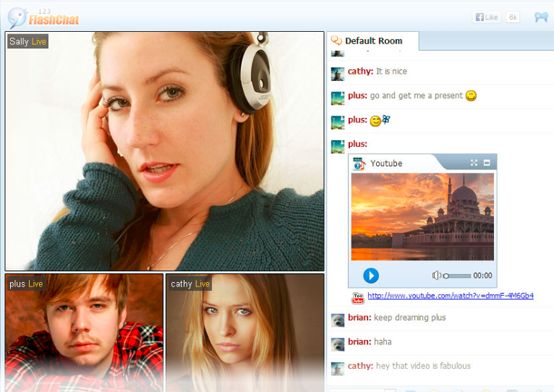Click the brian username before 'haha'
The height and width of the screenshot is (392, 554).
click(360, 341)
